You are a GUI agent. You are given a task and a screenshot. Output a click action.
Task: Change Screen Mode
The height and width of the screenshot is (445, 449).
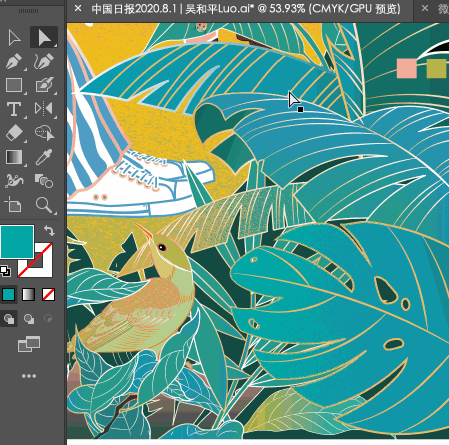[x=29, y=344]
